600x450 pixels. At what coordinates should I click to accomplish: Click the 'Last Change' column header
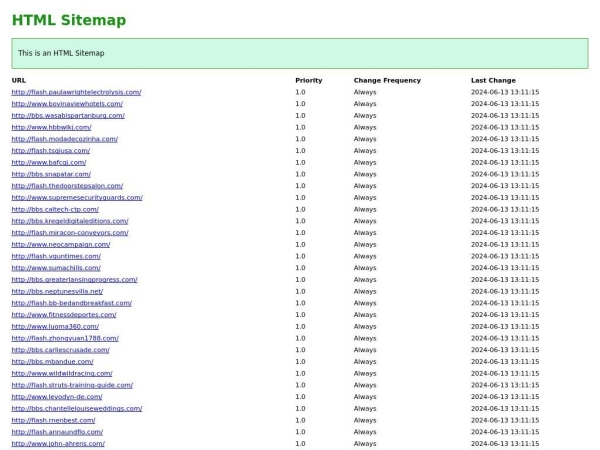[493, 80]
